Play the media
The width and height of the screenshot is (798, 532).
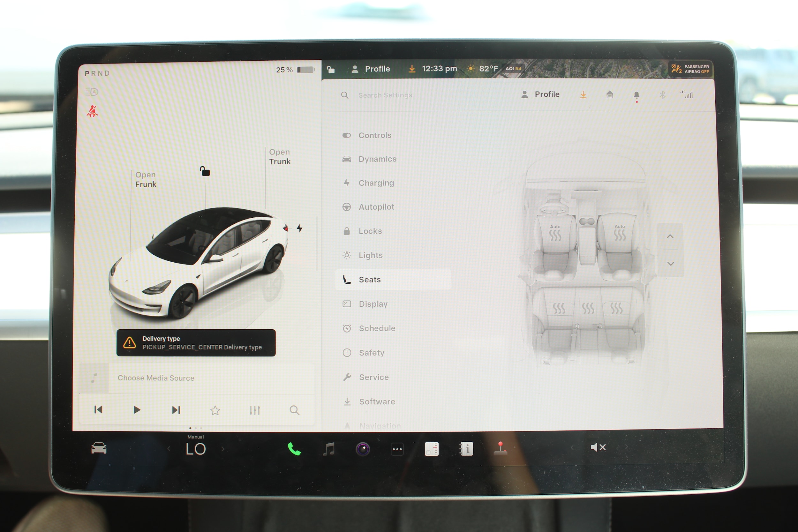tap(137, 410)
